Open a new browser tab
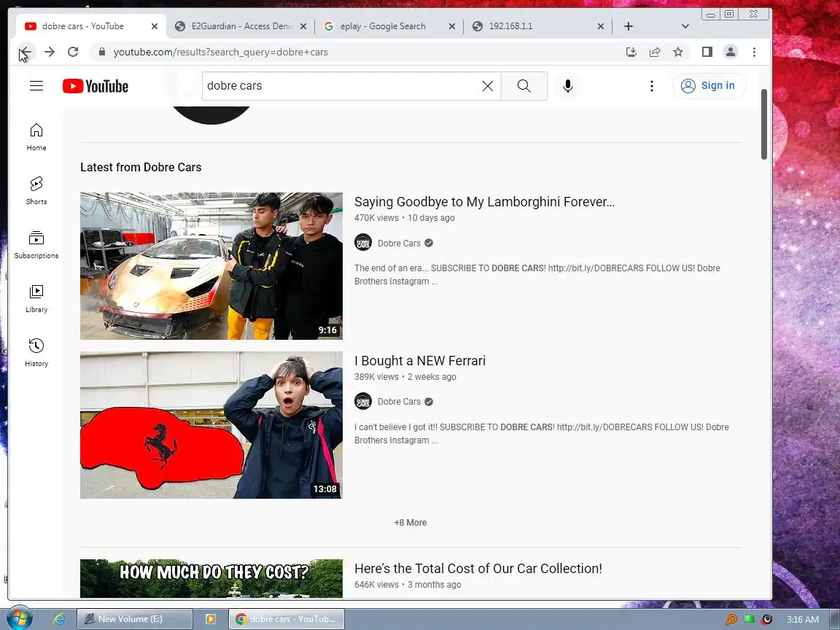This screenshot has width=840, height=630. pyautogui.click(x=629, y=26)
